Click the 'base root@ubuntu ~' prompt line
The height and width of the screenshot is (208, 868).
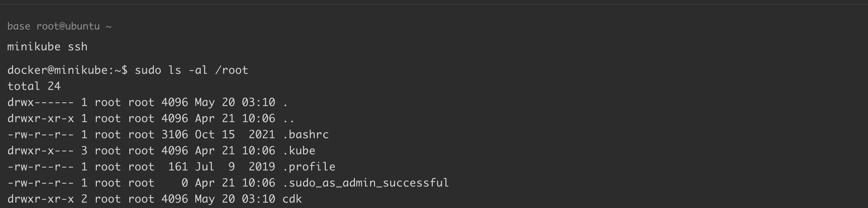point(59,26)
